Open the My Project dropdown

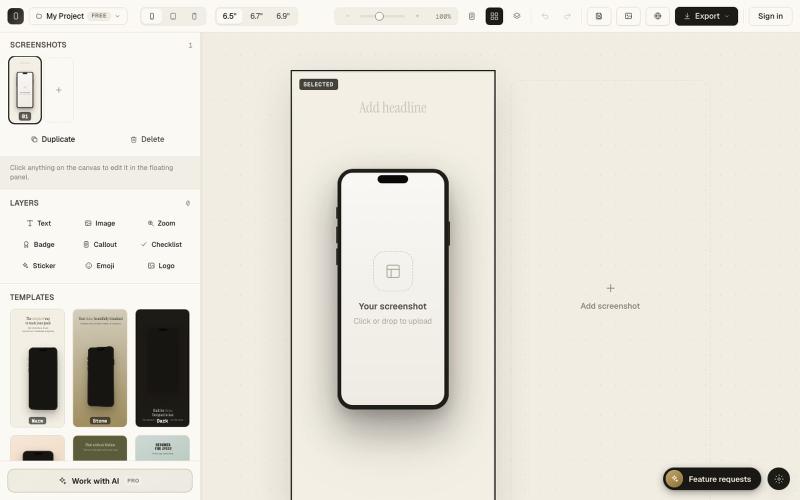(x=78, y=16)
